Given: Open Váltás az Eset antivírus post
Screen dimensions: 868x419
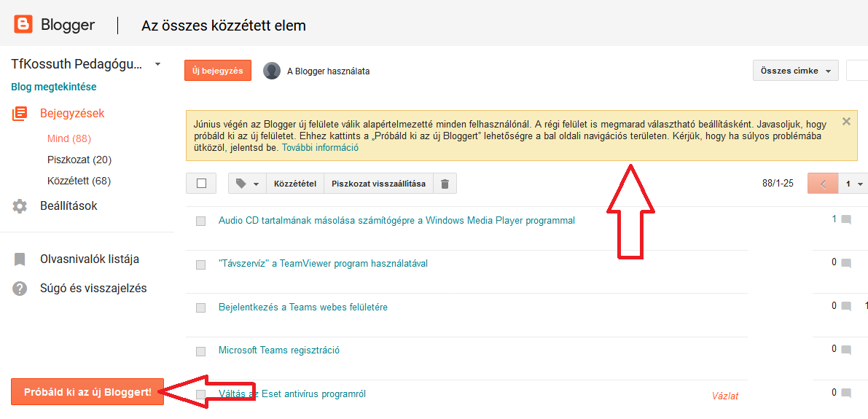Looking at the screenshot, I should [292, 394].
